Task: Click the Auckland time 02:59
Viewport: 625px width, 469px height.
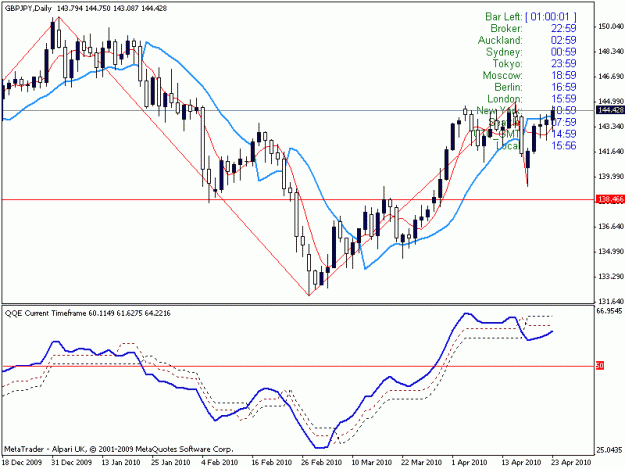Action: click(x=564, y=40)
